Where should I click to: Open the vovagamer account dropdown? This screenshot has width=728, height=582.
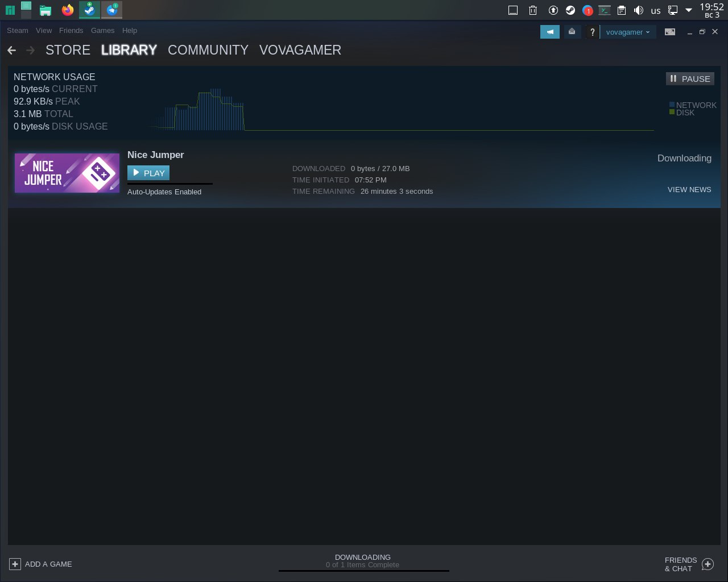click(627, 32)
